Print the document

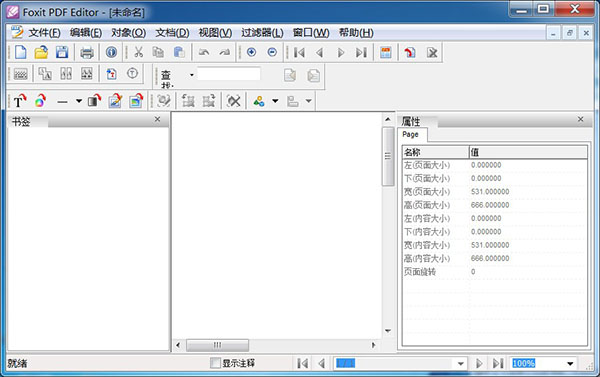click(87, 52)
